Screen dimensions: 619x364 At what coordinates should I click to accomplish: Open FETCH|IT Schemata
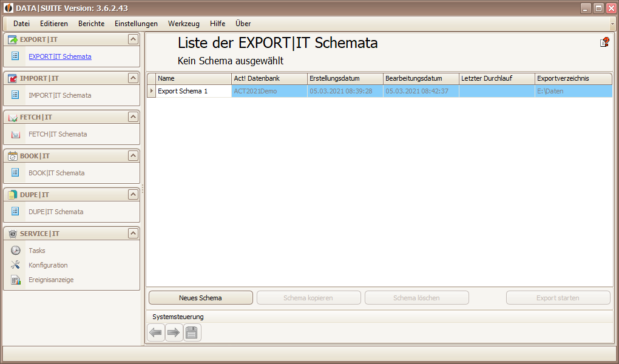tap(58, 134)
